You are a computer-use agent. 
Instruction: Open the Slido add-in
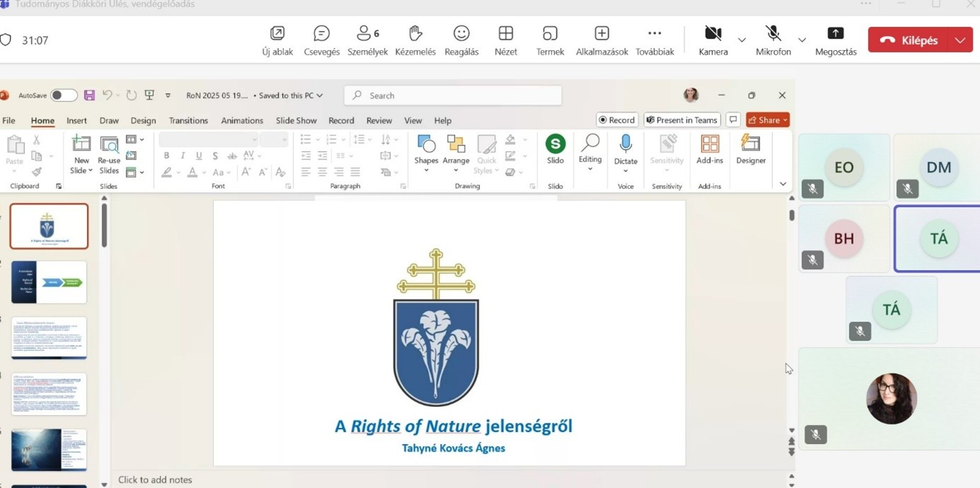click(x=555, y=150)
